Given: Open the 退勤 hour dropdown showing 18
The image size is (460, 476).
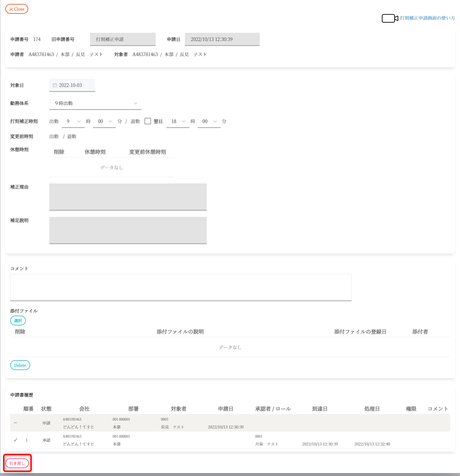Looking at the screenshot, I should coord(178,121).
